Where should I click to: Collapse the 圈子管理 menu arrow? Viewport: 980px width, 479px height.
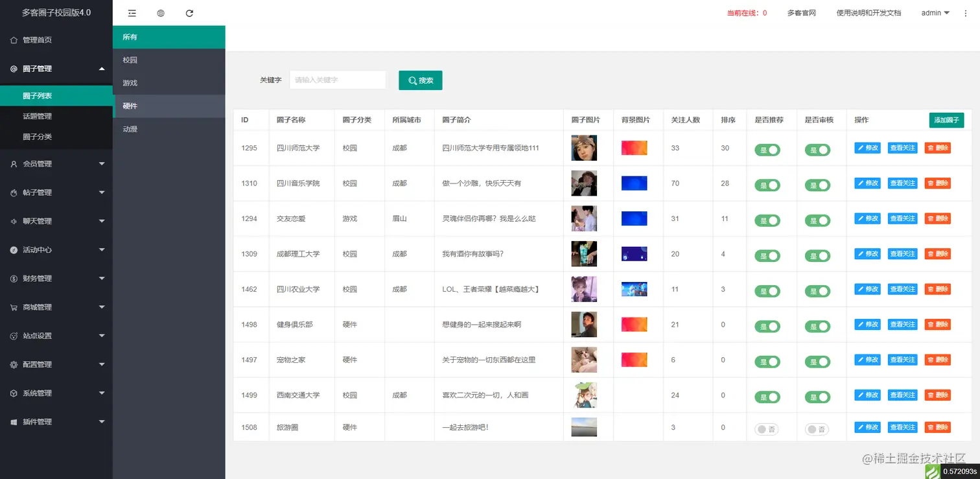(x=102, y=69)
